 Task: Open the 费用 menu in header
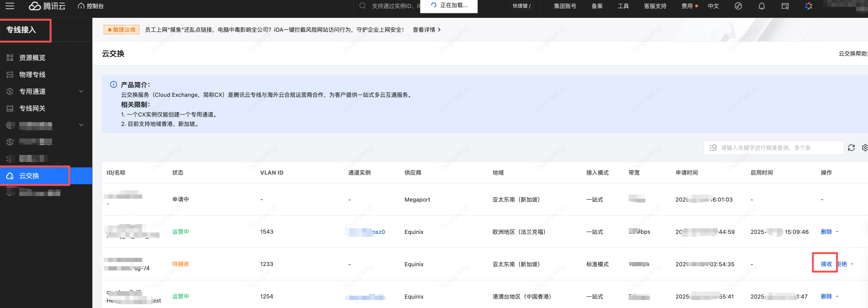tap(687, 6)
